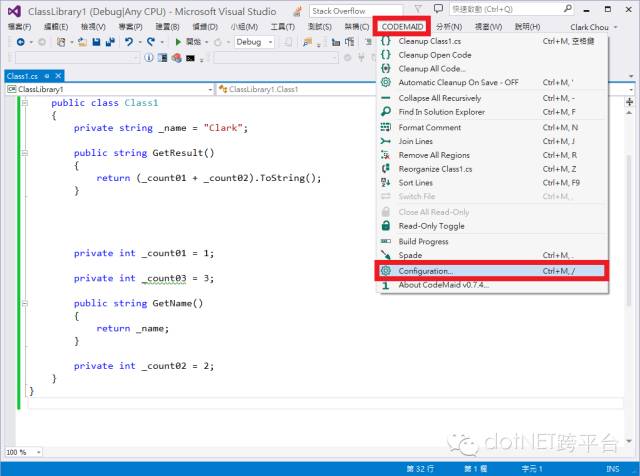Click the Quick Launch search magnifier
640x476 pixels.
567,9
